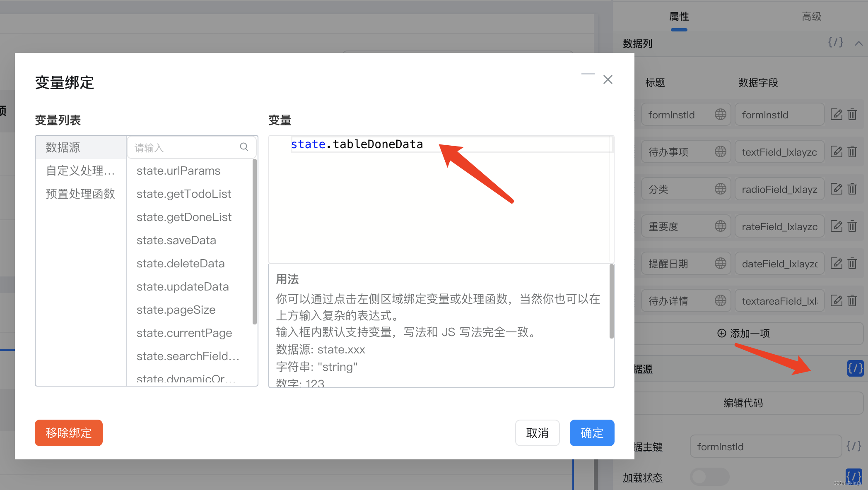
Task: Confirm with the 确定 button
Action: [592, 433]
